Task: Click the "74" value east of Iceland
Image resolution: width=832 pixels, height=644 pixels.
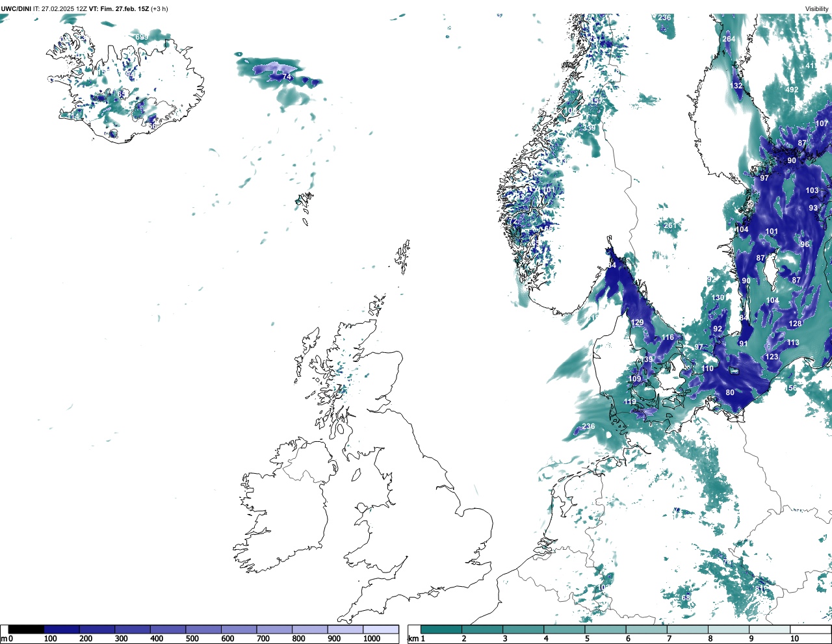Action: pos(287,77)
